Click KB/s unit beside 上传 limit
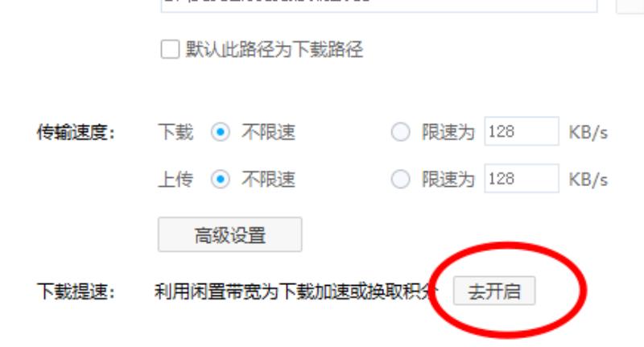This screenshot has width=644, height=347. [x=588, y=180]
